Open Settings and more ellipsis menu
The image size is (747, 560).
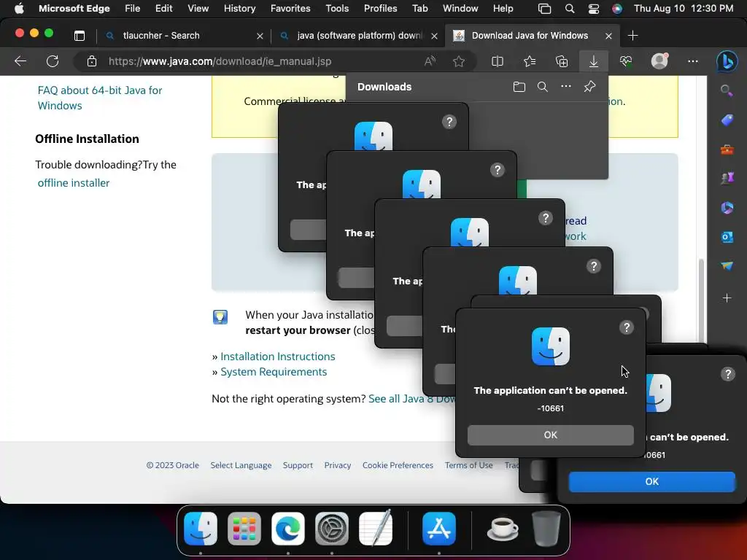point(693,61)
